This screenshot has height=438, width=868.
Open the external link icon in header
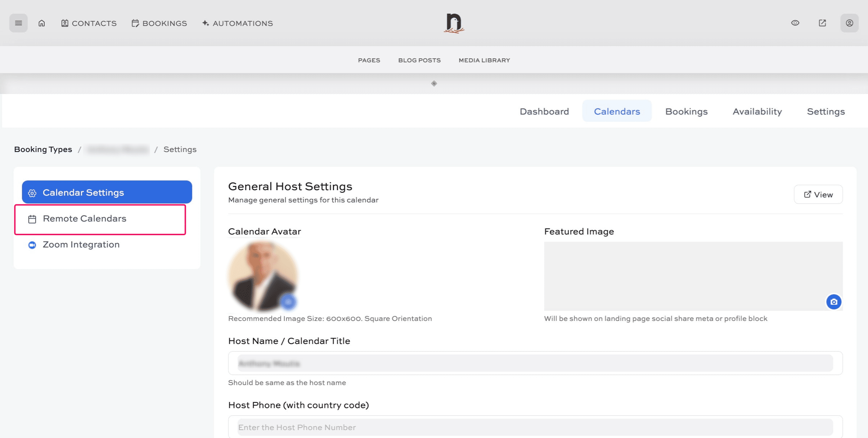[x=822, y=23]
